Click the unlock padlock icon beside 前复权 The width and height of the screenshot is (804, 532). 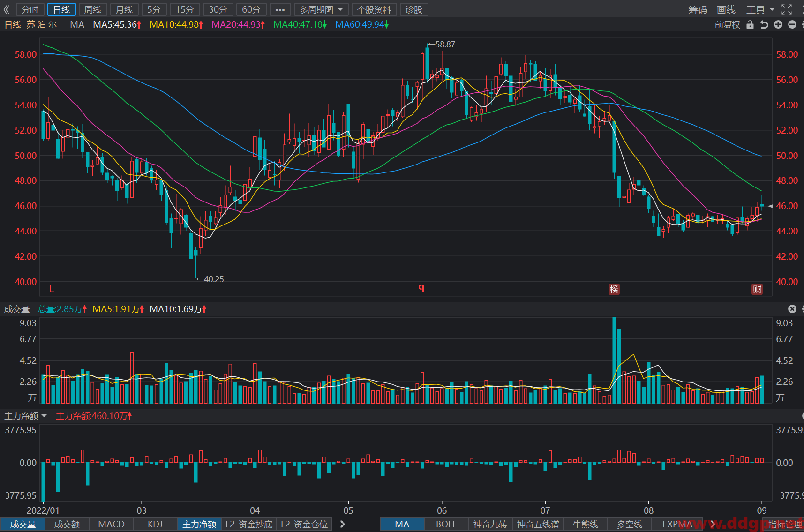(750, 24)
